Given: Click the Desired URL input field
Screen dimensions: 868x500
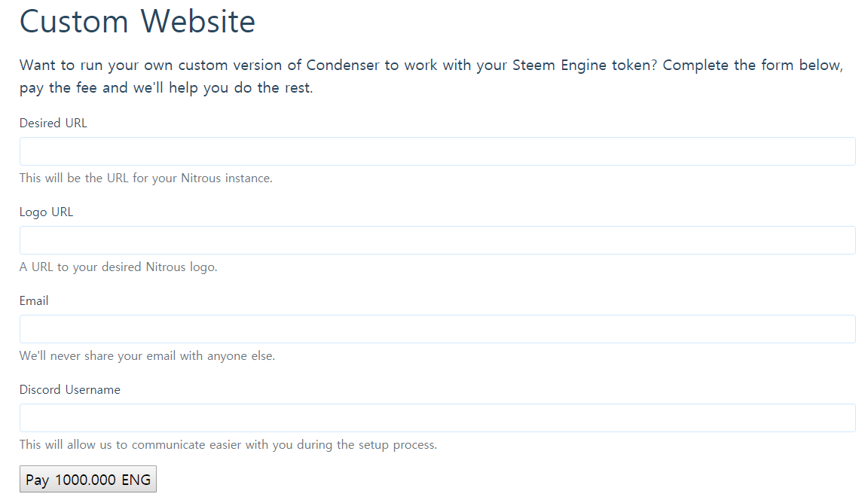Looking at the screenshot, I should [x=437, y=151].
